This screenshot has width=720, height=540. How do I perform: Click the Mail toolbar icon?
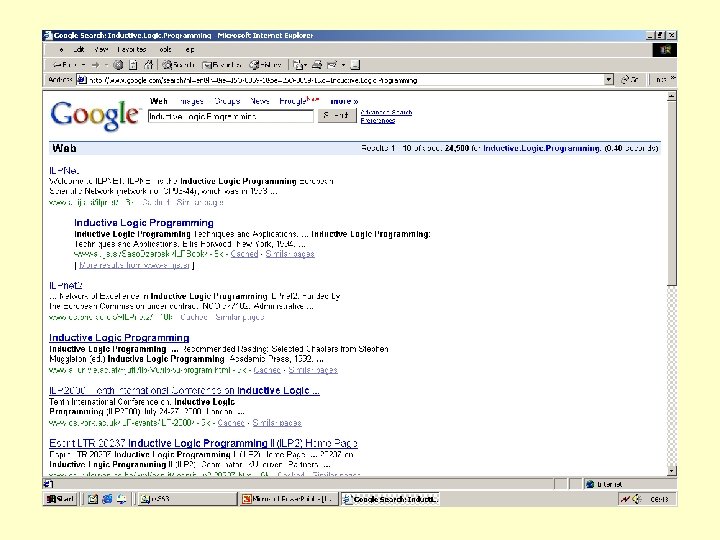[299, 65]
